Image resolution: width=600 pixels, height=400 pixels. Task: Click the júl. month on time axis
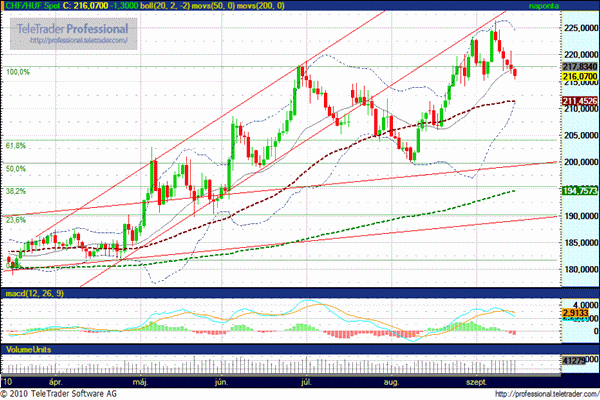(x=303, y=381)
